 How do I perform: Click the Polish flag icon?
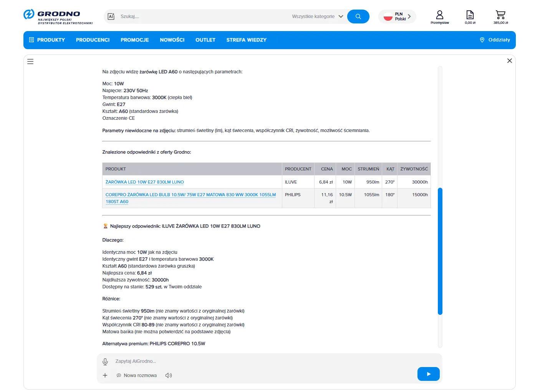(x=388, y=17)
